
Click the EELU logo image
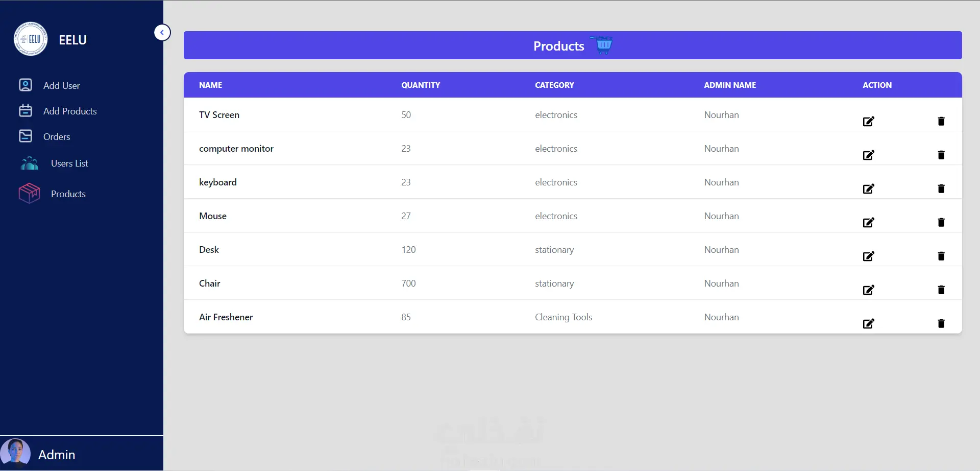(x=31, y=39)
